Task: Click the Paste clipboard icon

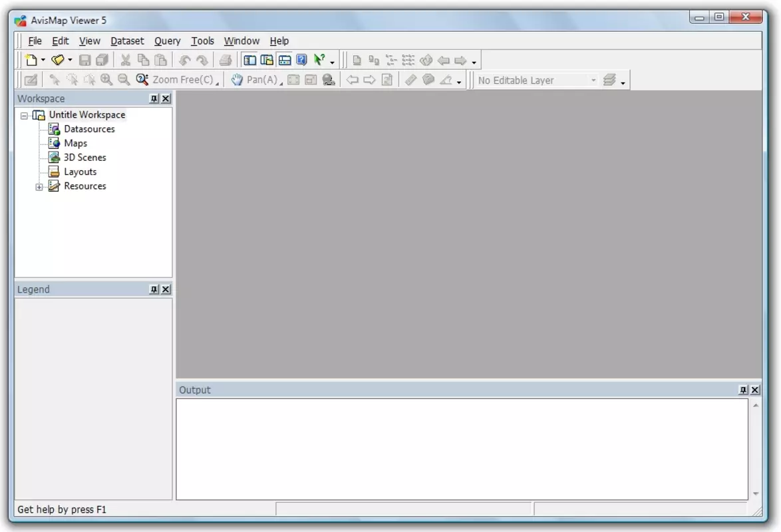Action: click(160, 61)
